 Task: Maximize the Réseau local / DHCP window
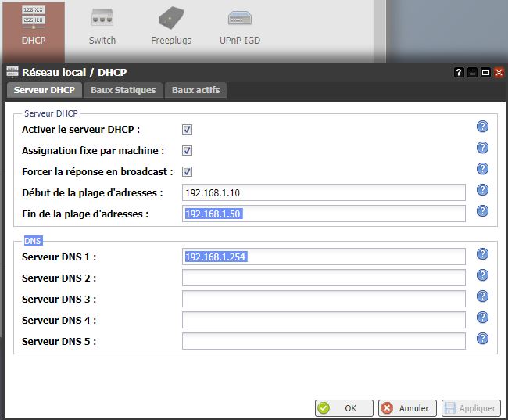coord(485,72)
